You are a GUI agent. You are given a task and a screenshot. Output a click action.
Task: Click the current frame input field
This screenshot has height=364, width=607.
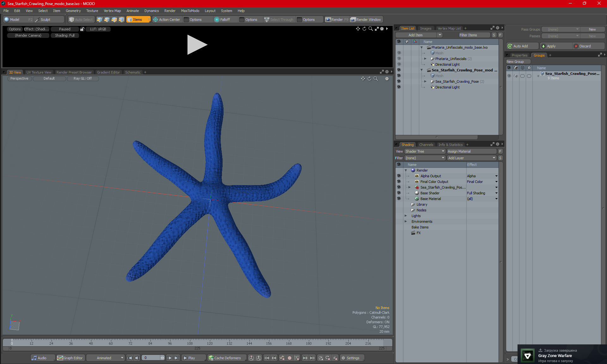point(151,358)
